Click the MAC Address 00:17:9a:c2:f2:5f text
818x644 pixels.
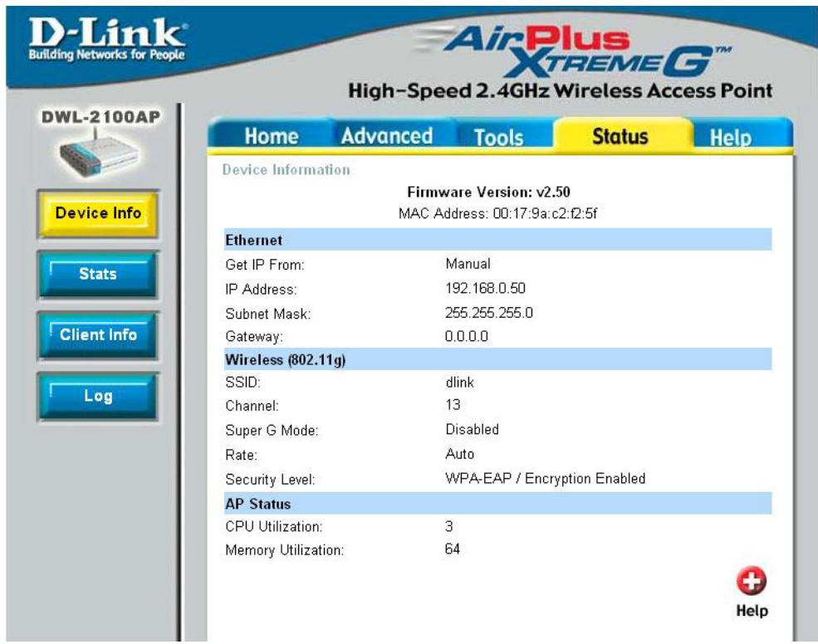tap(497, 213)
